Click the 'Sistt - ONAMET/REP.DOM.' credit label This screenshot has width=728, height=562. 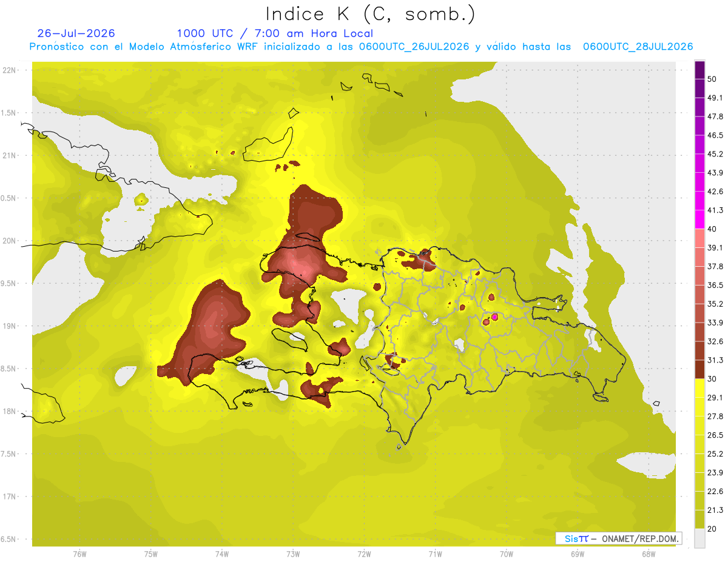click(x=619, y=538)
